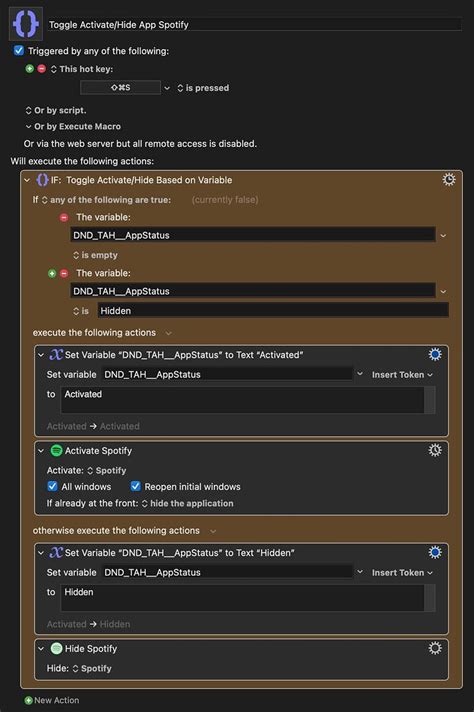The width and height of the screenshot is (474, 712).
Task: Open gear menu of Activate Spotify action
Action: click(434, 450)
